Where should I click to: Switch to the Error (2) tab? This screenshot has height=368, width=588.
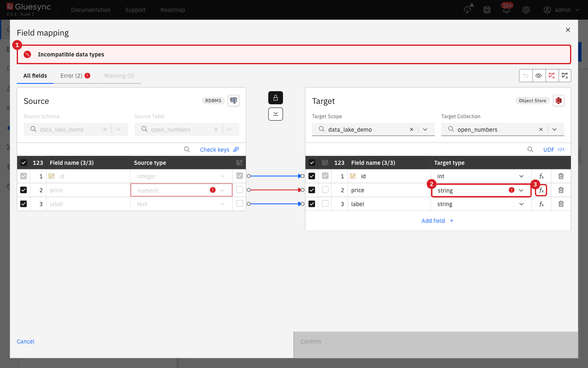coord(76,76)
